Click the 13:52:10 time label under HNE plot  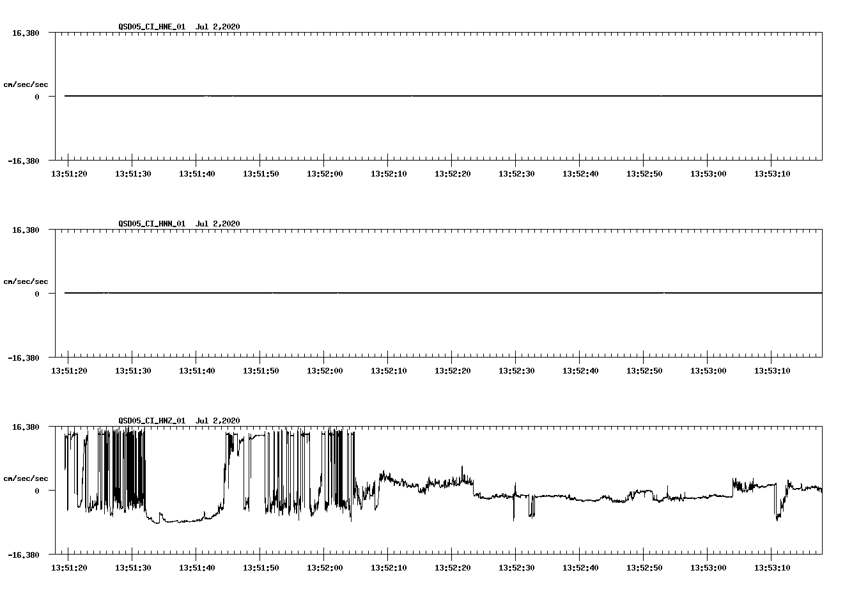[389, 174]
